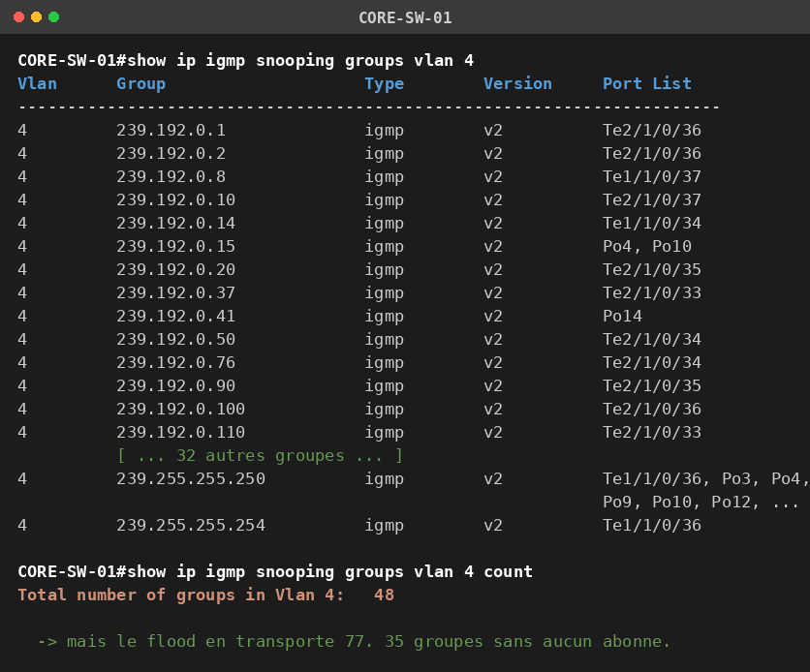
Task: Click 'igmp' type in the 239.255.255.250 row
Action: coord(385,478)
